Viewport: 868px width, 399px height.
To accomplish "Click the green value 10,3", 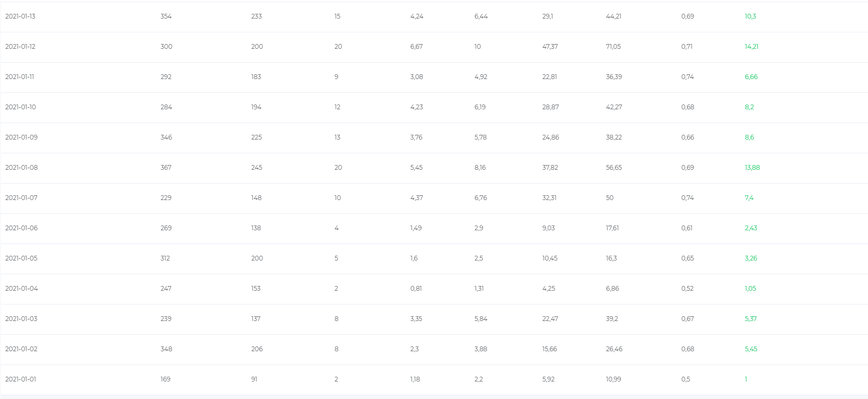I will (x=750, y=16).
